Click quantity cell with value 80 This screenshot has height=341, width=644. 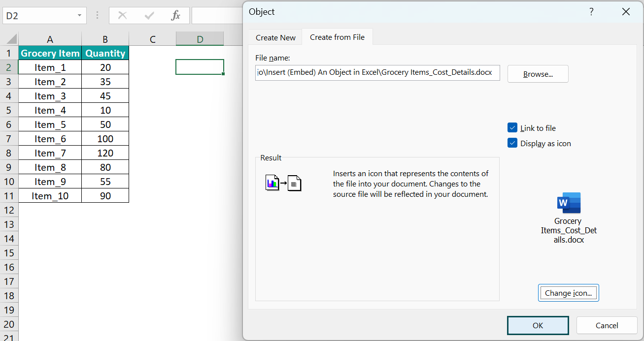105,167
